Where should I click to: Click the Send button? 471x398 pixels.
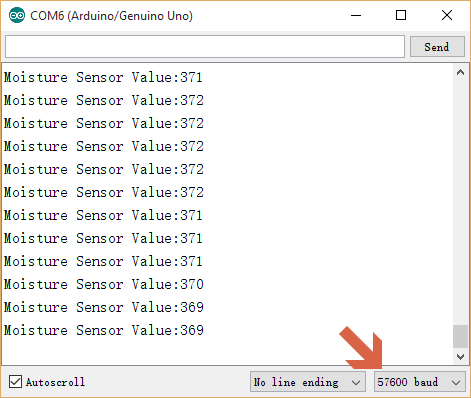point(437,47)
